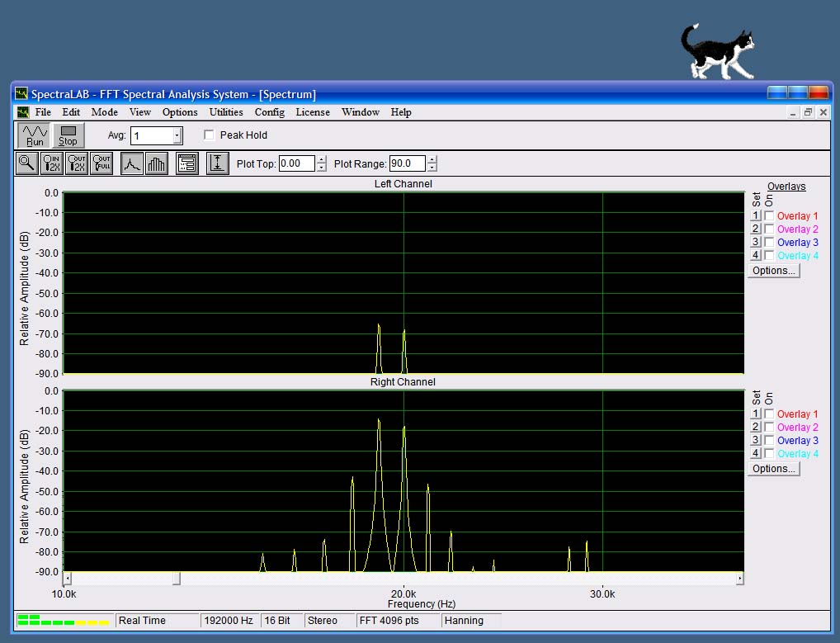Image resolution: width=840 pixels, height=643 pixels.
Task: Click the Zoom Out Full icon
Action: coord(101,163)
